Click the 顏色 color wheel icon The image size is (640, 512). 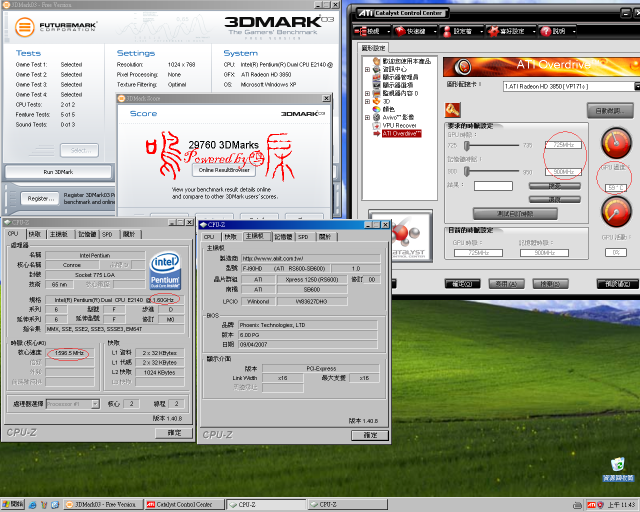pyautogui.click(x=376, y=109)
